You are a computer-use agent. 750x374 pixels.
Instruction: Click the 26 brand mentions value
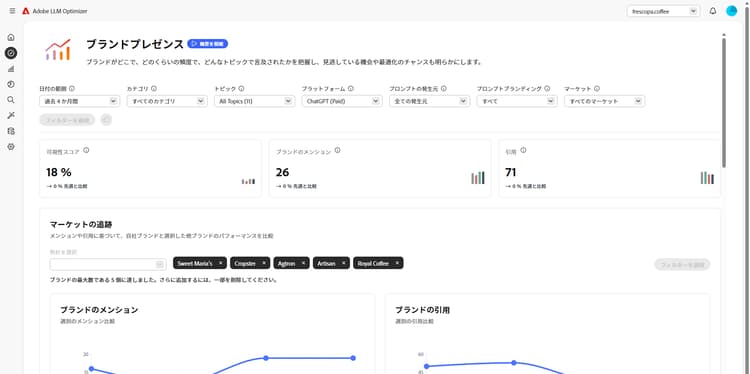coord(282,172)
